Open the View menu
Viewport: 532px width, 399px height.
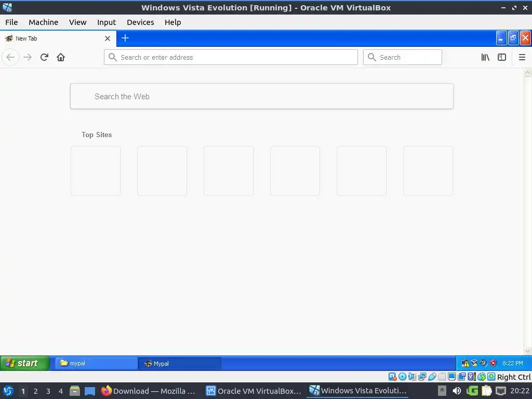(78, 22)
